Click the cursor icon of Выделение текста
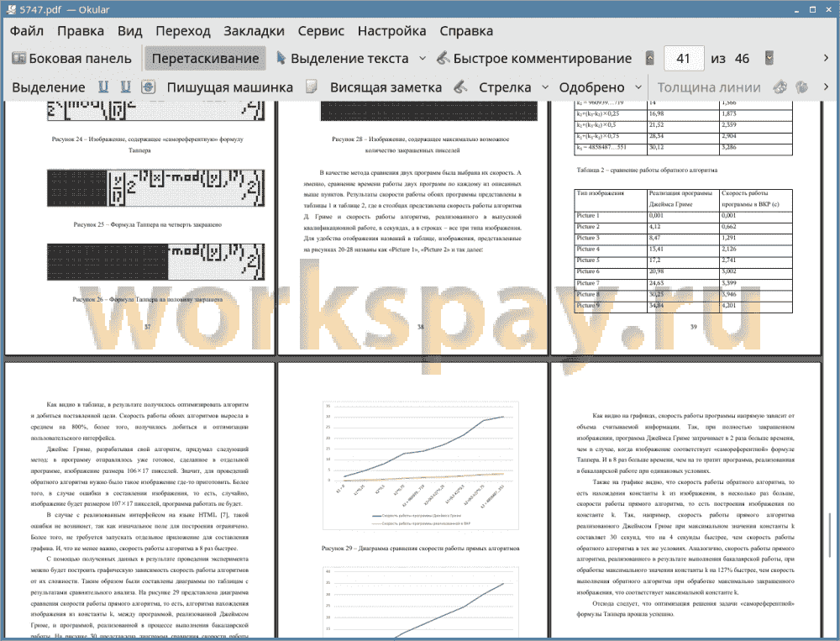840x641 pixels. click(281, 58)
